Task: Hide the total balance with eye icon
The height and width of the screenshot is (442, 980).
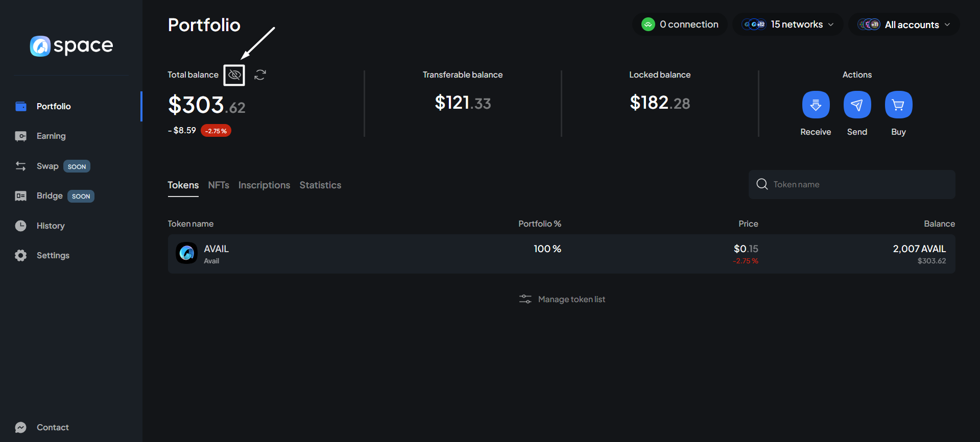Action: tap(234, 75)
